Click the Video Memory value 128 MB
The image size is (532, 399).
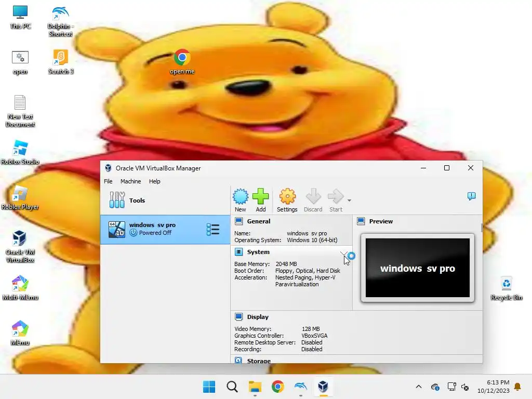click(x=311, y=329)
